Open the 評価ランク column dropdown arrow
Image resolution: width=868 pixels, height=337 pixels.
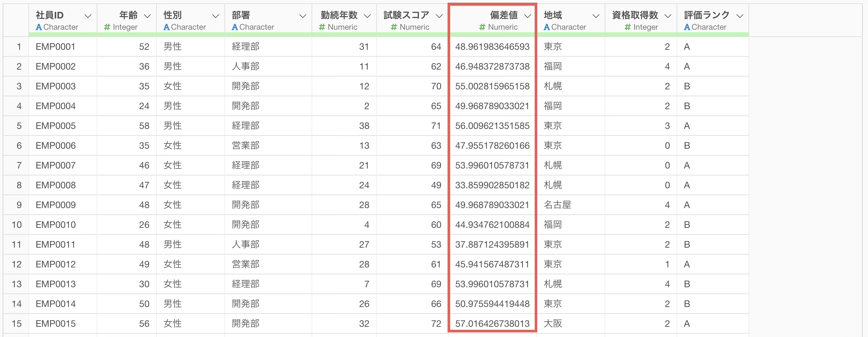pyautogui.click(x=740, y=16)
